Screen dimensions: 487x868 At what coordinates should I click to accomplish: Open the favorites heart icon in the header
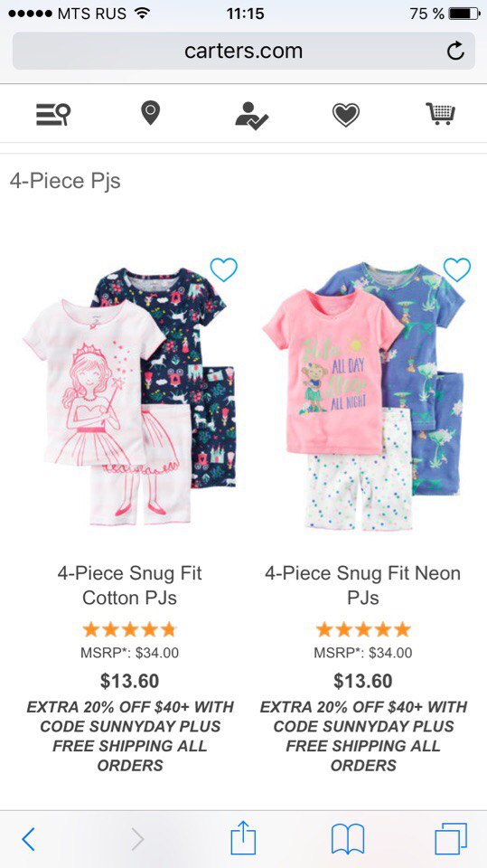(346, 115)
